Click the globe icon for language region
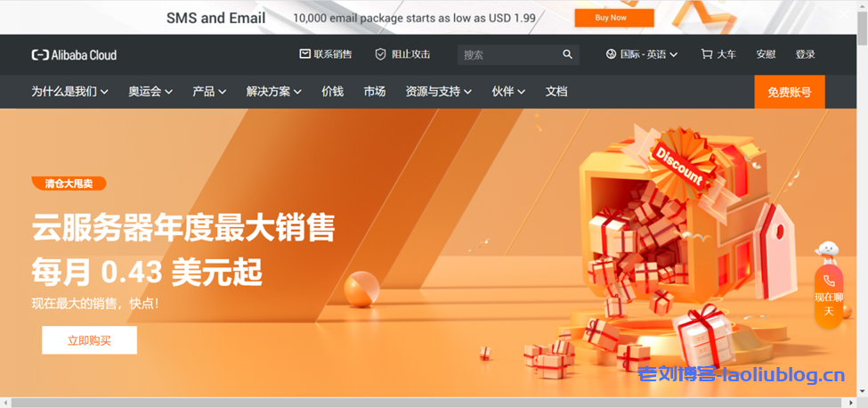The height and width of the screenshot is (408, 868). pos(611,54)
